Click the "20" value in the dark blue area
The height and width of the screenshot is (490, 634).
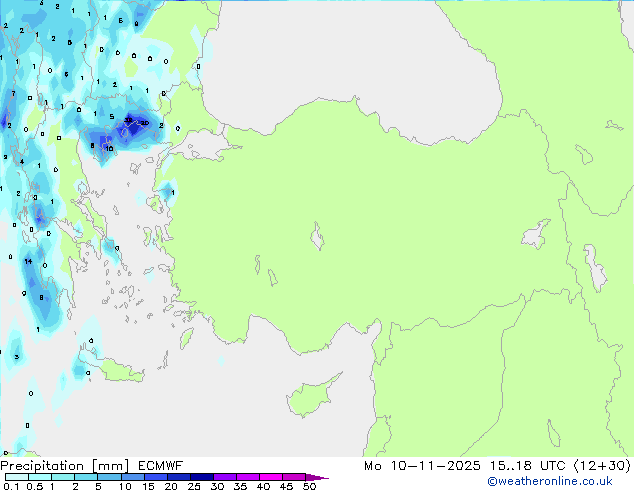145,123
